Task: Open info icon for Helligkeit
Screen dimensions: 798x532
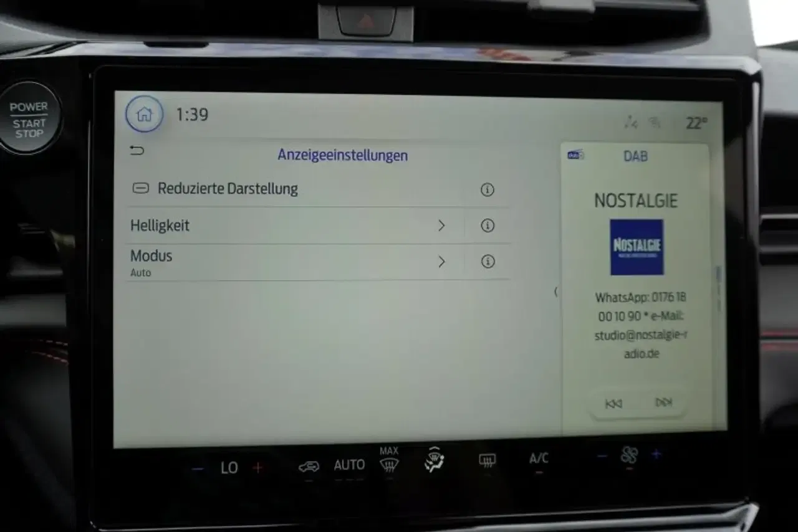Action: (487, 226)
